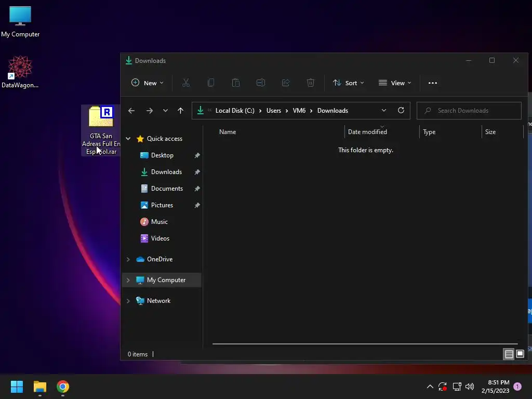Click Local Disk (C:) in address bar
Viewport: 532px width, 399px height.
(235, 111)
